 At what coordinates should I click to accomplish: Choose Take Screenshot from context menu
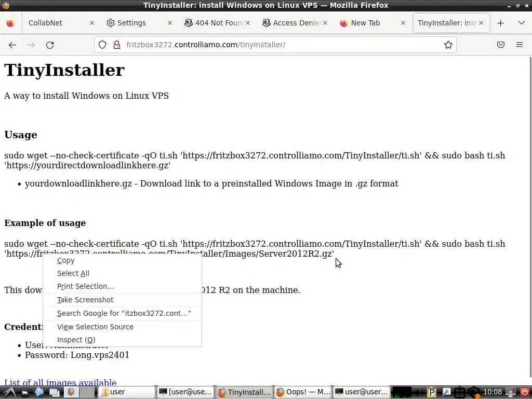tap(122, 300)
